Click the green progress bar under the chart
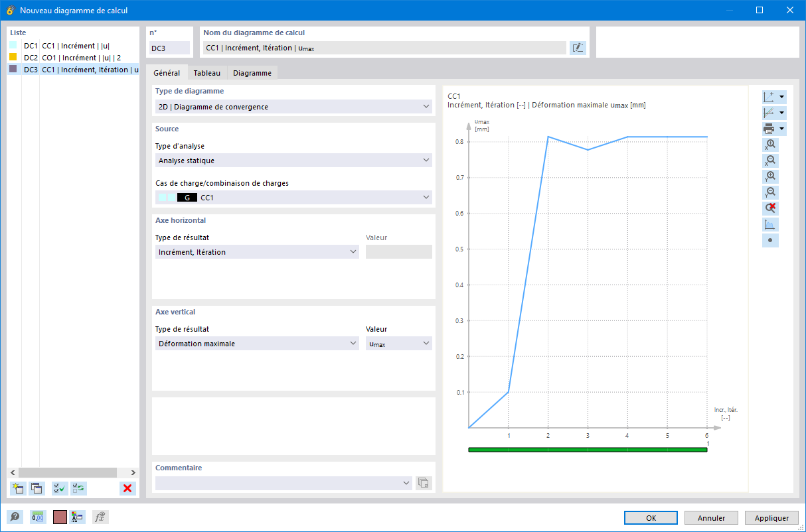The image size is (806, 532). coord(588,450)
